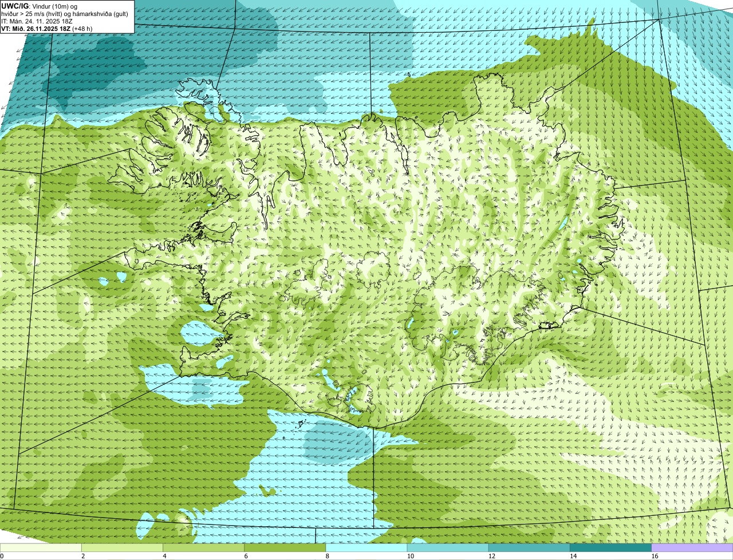733x560 pixels.
Task: Click the "16" label on the wind scale
Action: pos(655,556)
